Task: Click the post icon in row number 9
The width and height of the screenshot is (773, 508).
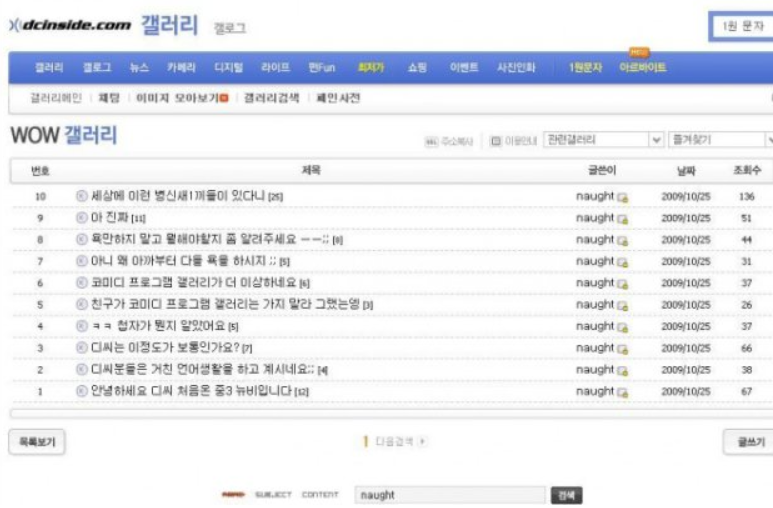Action: (x=82, y=218)
